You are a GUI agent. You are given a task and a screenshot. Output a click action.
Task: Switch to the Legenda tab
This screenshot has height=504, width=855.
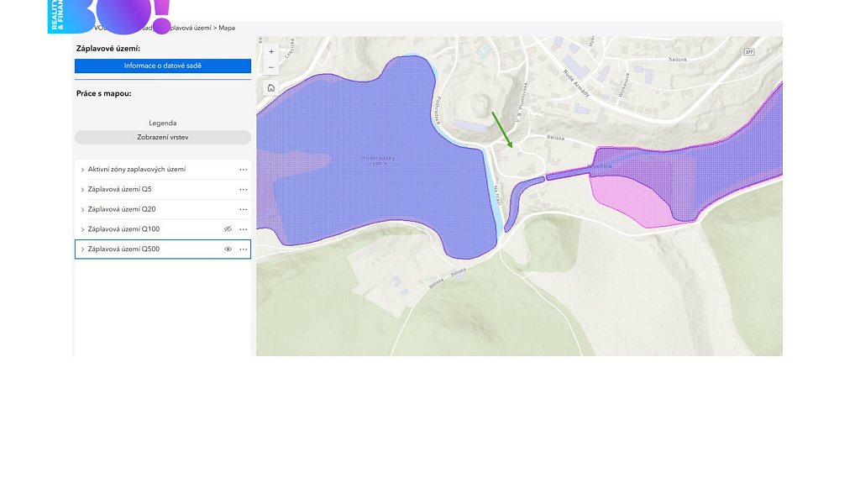162,123
